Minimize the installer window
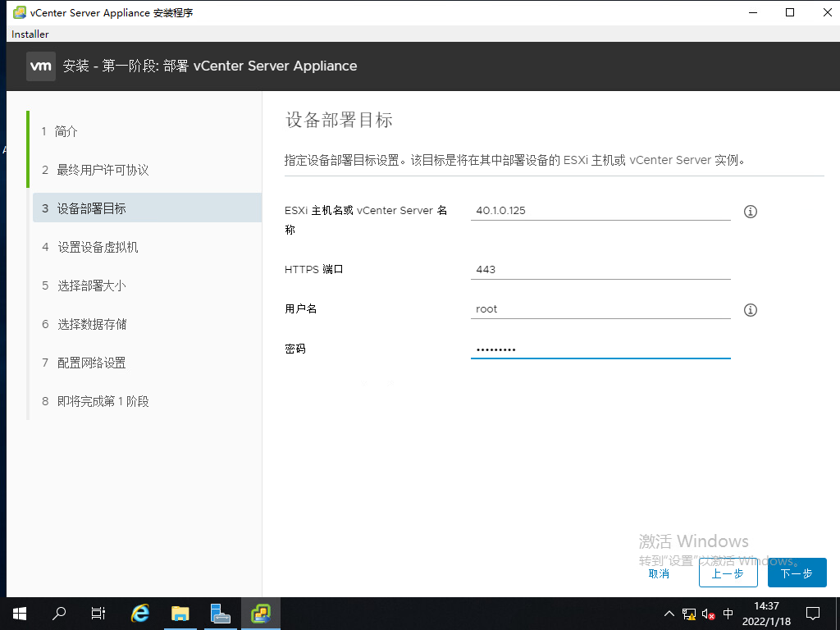The height and width of the screenshot is (630, 840). click(x=753, y=12)
